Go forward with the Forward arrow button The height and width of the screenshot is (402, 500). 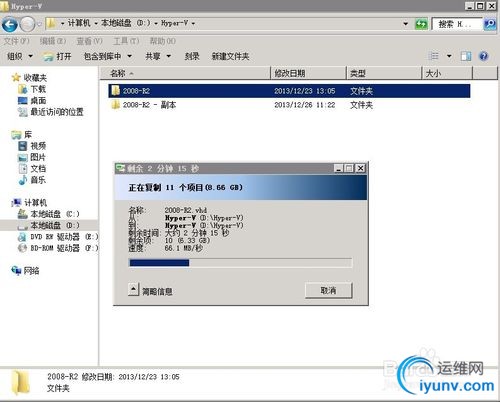(x=27, y=24)
